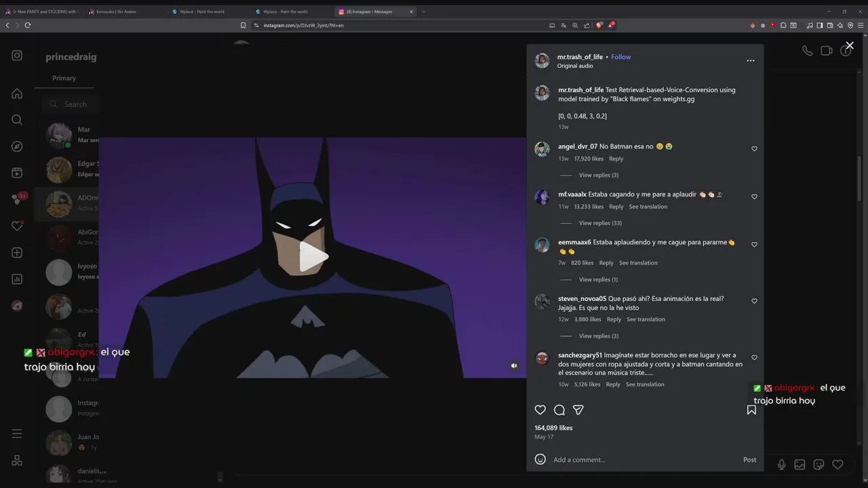See translation of sanchezgary51's comment
This screenshot has width=868, height=488.
tap(645, 384)
